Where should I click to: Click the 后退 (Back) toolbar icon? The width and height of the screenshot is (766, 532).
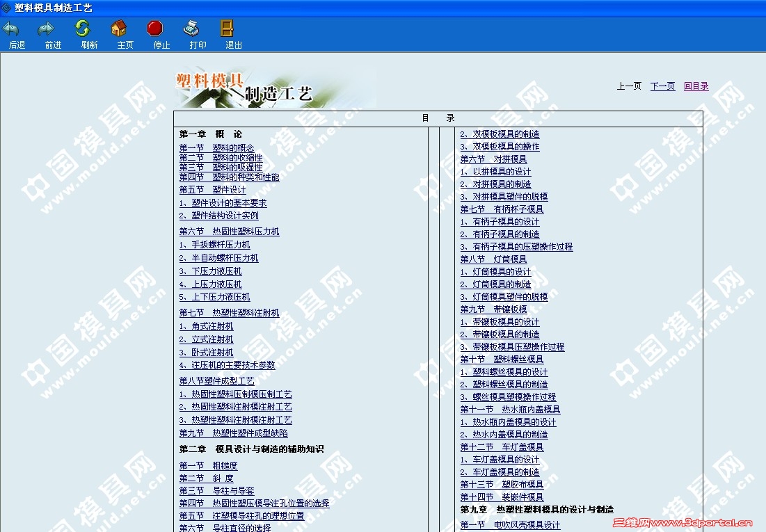tap(14, 33)
